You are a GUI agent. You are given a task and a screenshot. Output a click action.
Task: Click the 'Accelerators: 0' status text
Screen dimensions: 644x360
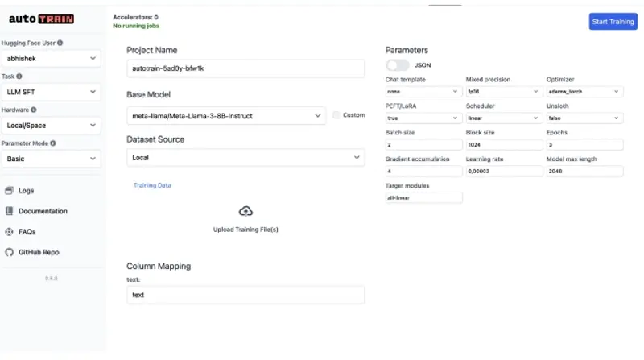pos(135,17)
